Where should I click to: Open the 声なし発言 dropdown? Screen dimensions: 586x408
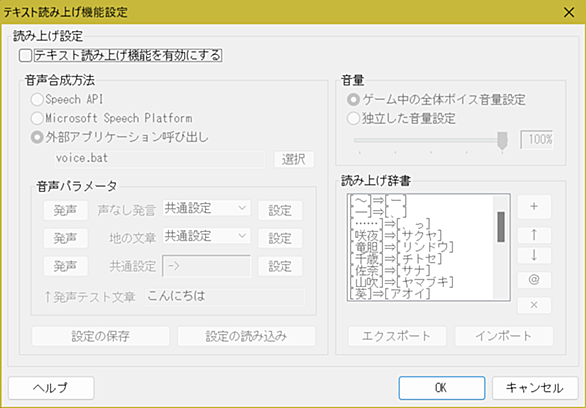pyautogui.click(x=206, y=208)
